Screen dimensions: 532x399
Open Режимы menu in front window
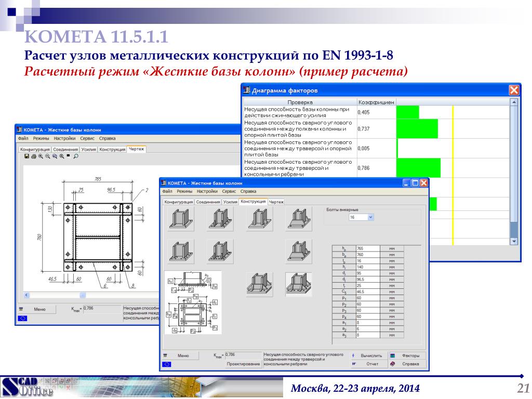(184, 191)
